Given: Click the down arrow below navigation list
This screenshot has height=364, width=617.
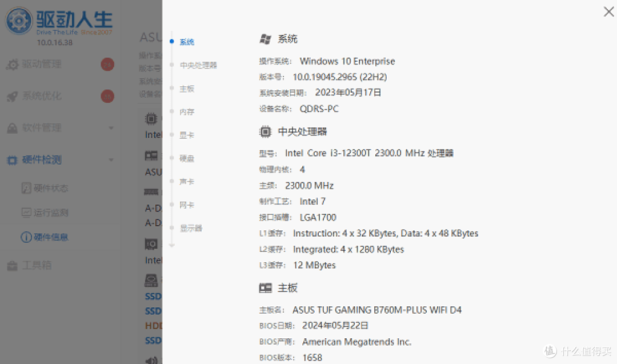Looking at the screenshot, I should click(171, 245).
